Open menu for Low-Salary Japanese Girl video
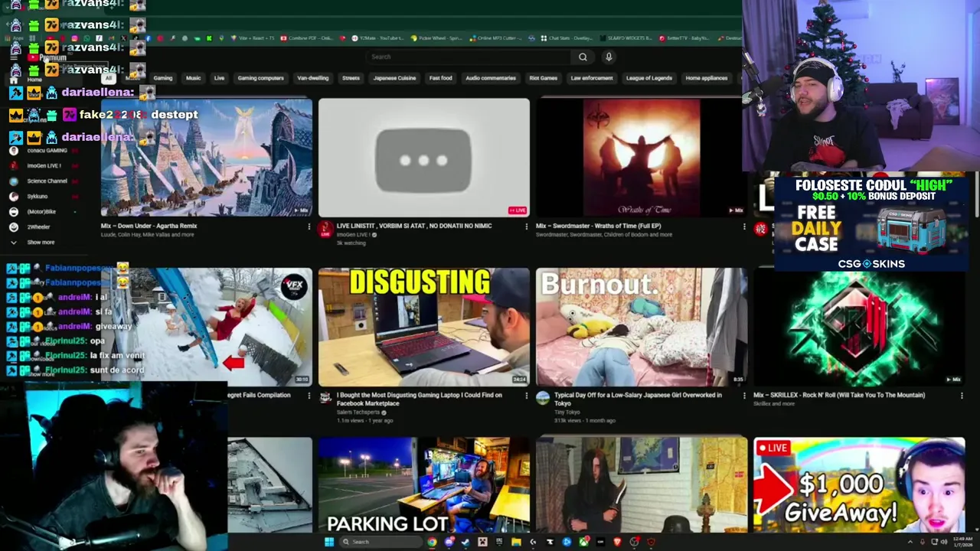Viewport: 980px width, 551px height. pos(743,396)
